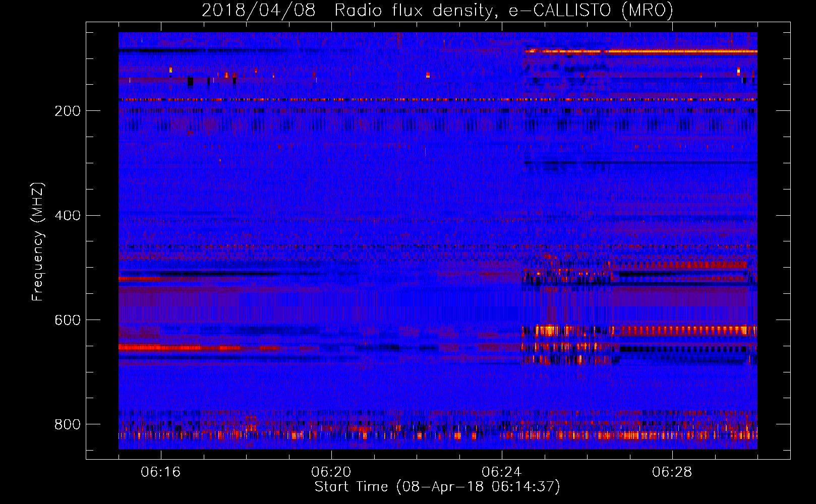
Task: Click the 800 frequency tick label
Action: point(68,424)
